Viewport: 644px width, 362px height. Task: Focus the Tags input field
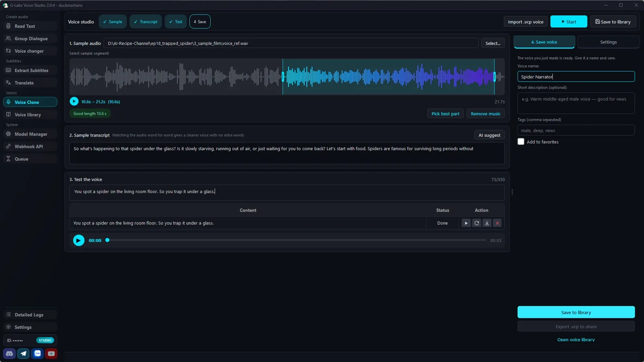pyautogui.click(x=576, y=130)
